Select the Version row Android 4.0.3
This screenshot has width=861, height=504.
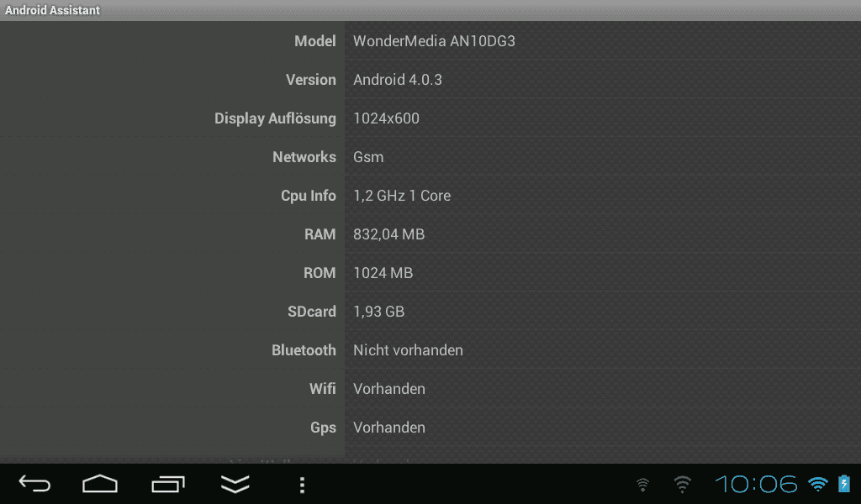pyautogui.click(x=430, y=80)
